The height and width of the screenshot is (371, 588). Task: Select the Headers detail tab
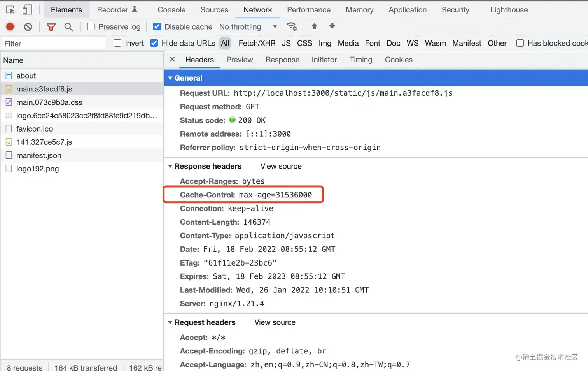199,60
